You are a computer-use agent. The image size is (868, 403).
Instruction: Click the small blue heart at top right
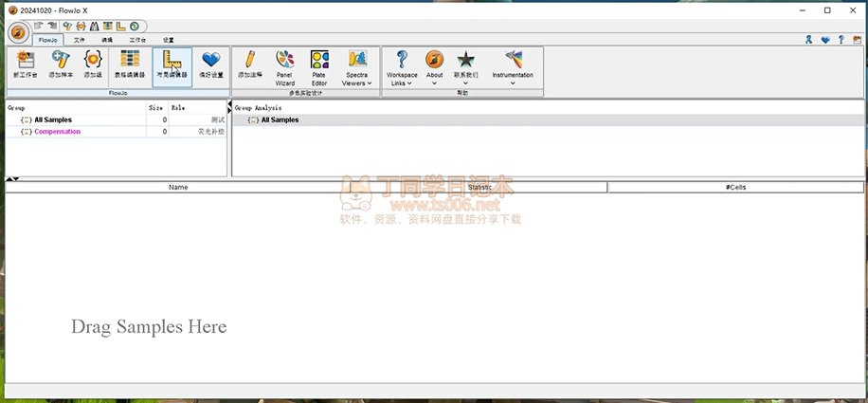coord(825,39)
